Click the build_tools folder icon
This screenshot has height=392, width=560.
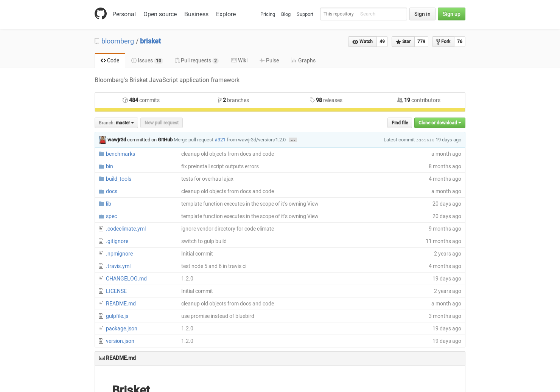[x=101, y=179]
